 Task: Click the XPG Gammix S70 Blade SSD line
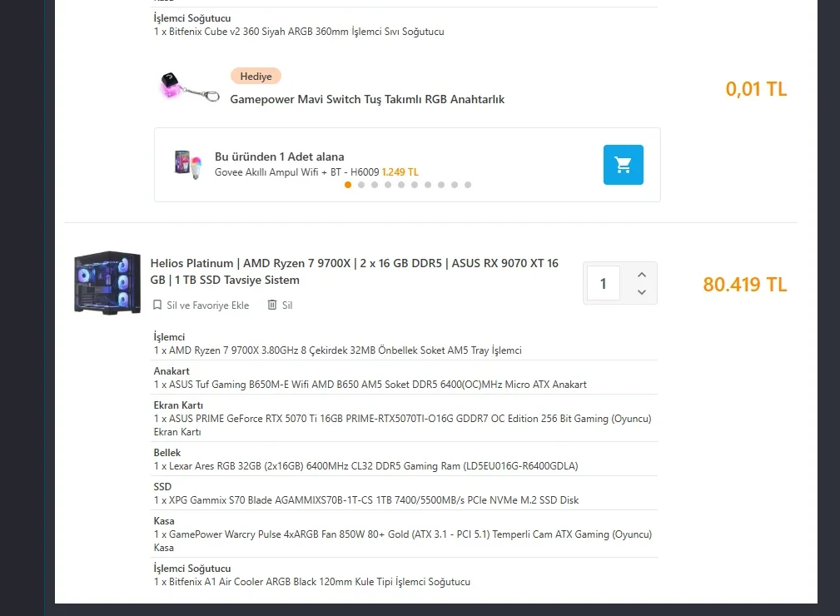point(366,500)
